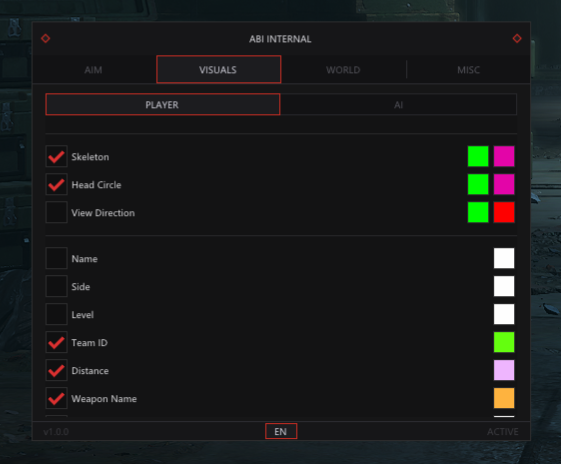Click the Team ID lime green swatch
This screenshot has height=464, width=561.
coord(504,342)
